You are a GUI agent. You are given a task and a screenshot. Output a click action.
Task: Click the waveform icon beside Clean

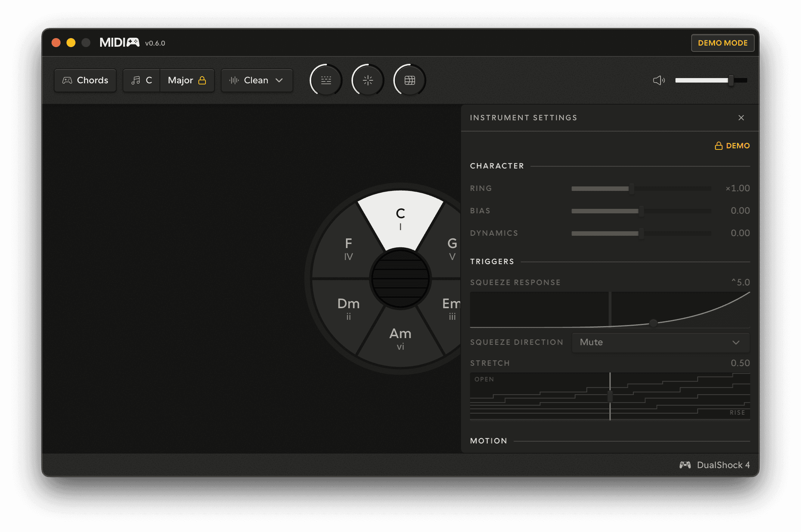(234, 80)
